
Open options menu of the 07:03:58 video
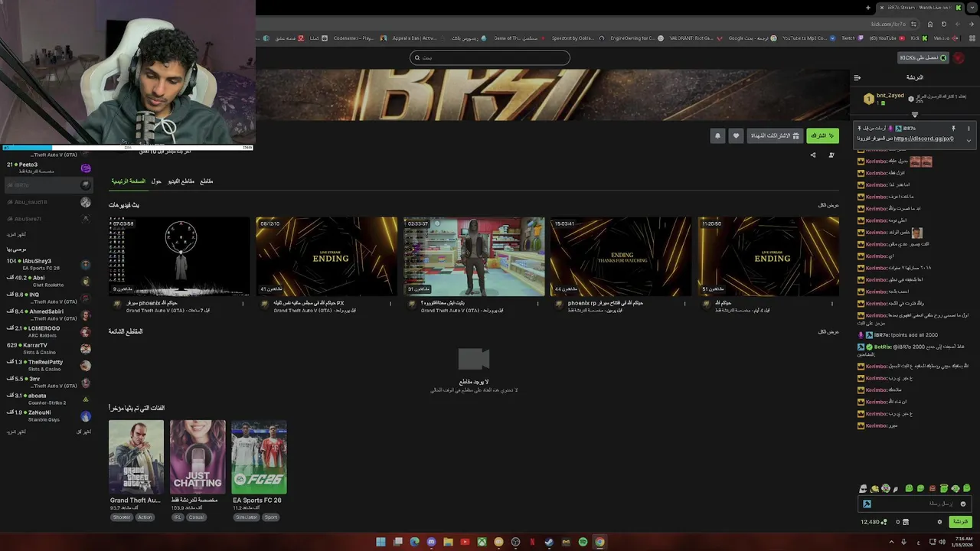243,304
